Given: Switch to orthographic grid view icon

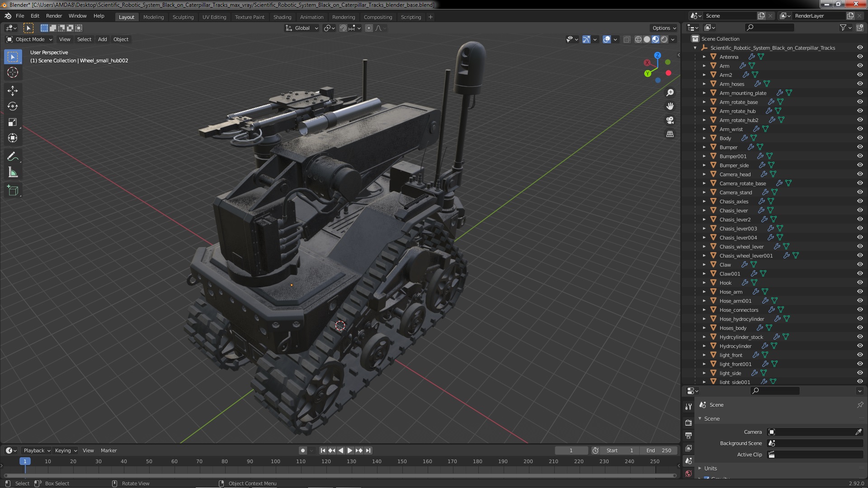Looking at the screenshot, I should click(670, 134).
